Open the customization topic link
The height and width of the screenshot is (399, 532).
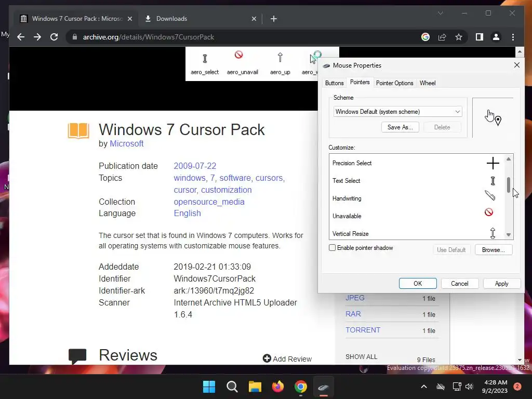pos(227,190)
